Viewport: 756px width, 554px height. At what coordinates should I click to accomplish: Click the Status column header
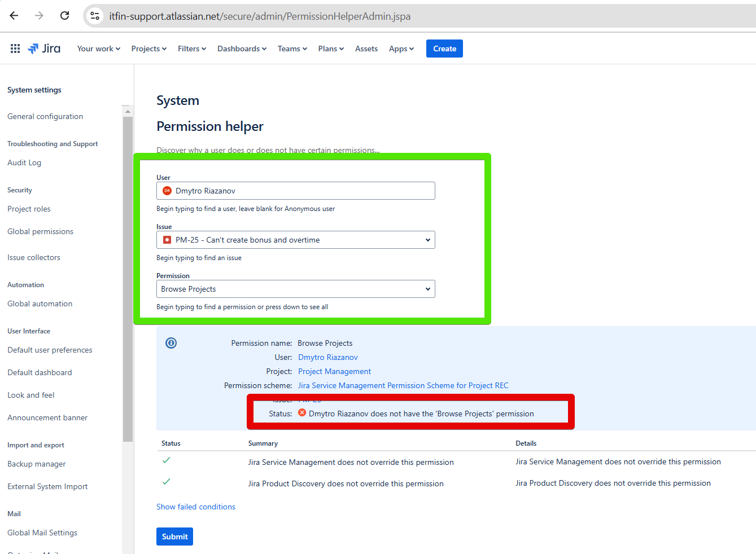171,443
